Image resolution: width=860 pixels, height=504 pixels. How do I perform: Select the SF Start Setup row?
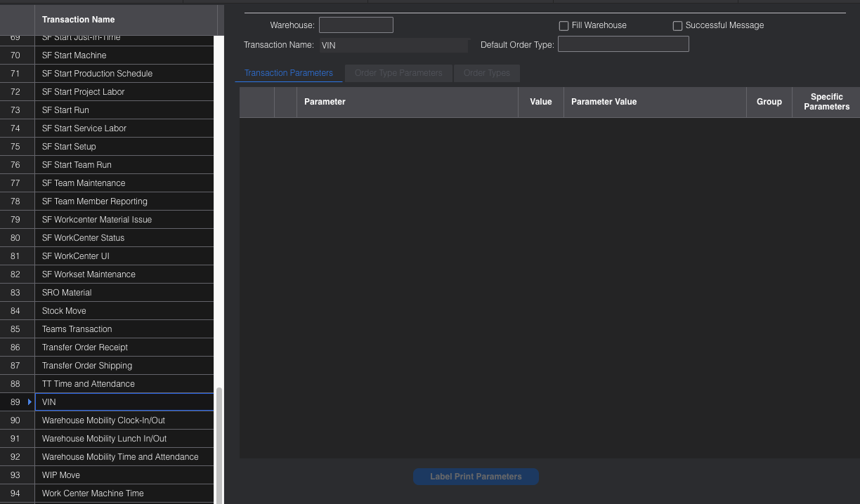[x=124, y=147]
